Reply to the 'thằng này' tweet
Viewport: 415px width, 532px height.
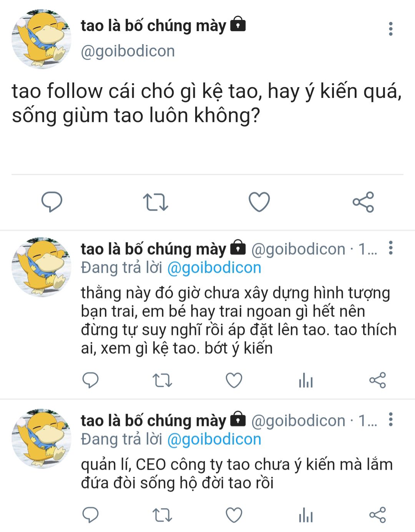(91, 380)
